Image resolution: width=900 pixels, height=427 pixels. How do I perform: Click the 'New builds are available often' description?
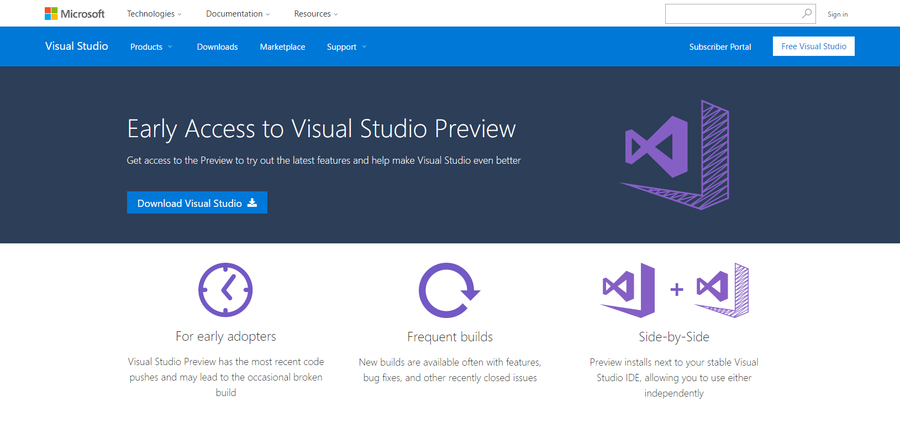coord(449,370)
